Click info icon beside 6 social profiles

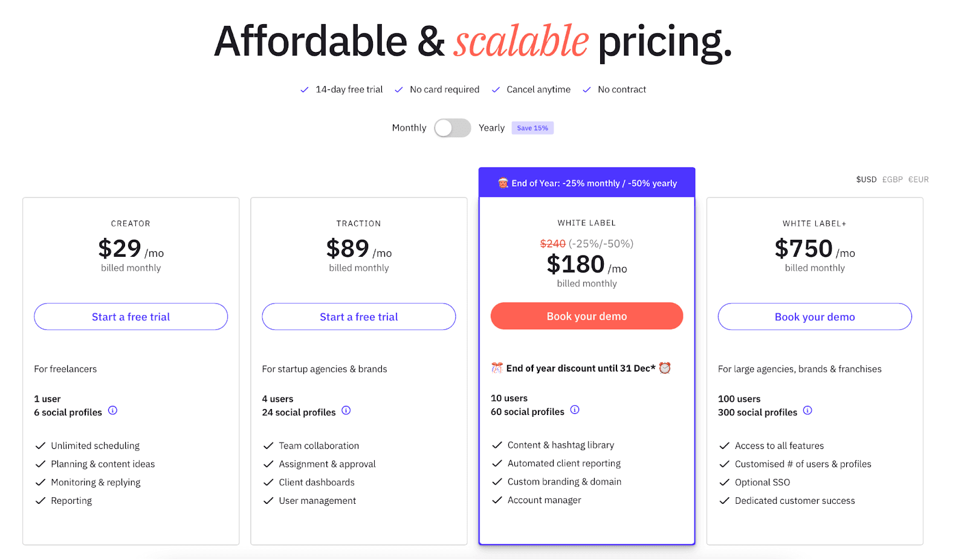[x=112, y=411]
